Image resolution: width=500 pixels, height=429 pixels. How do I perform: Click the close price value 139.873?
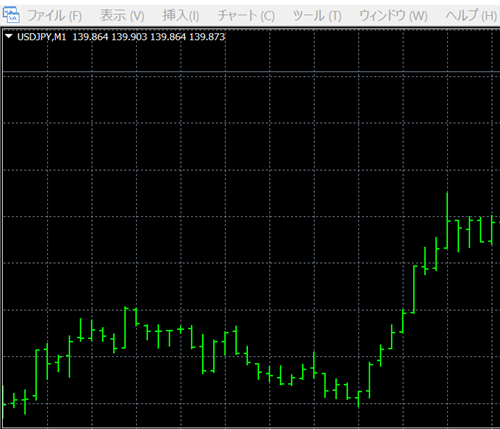(207, 37)
